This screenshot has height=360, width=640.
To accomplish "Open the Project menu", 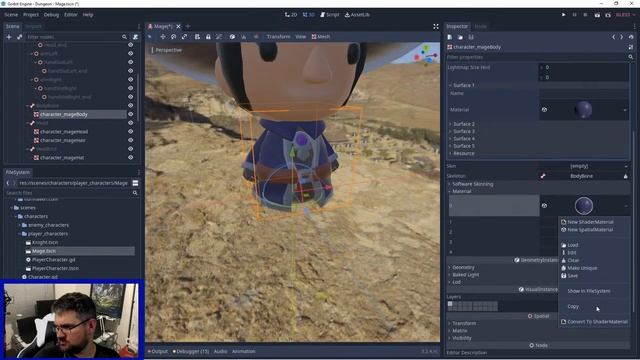I will click(x=31, y=15).
